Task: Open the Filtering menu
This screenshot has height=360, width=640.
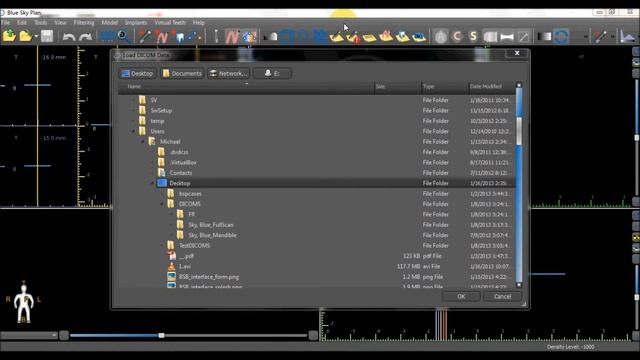Action: click(x=84, y=22)
